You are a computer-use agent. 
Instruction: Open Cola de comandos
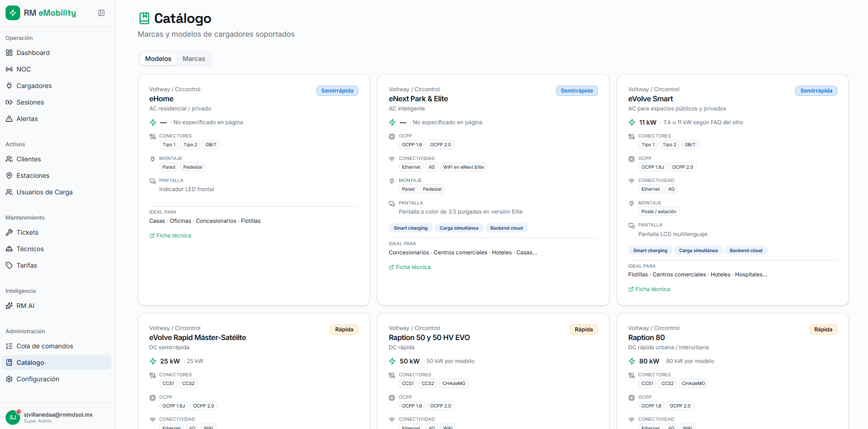click(56, 346)
